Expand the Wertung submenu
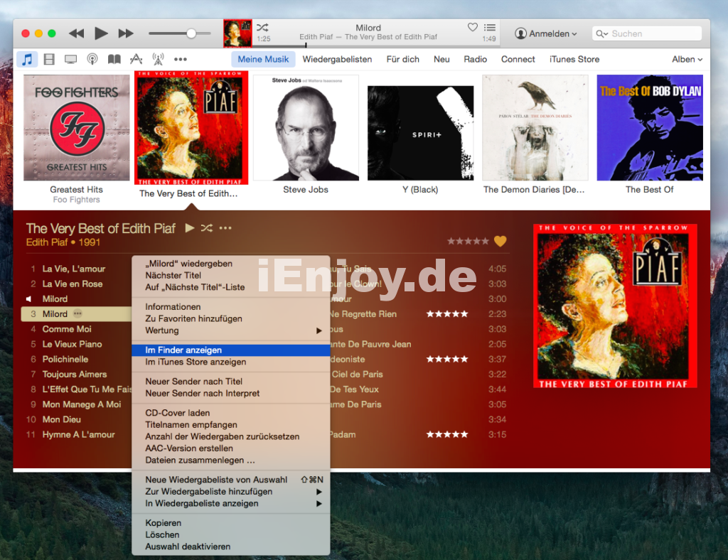 click(231, 330)
